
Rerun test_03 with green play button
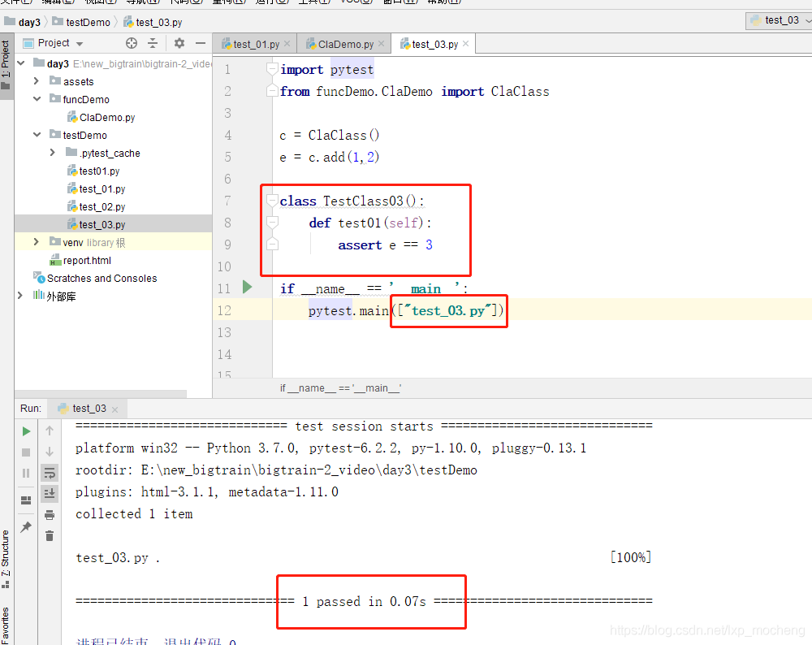[x=26, y=431]
